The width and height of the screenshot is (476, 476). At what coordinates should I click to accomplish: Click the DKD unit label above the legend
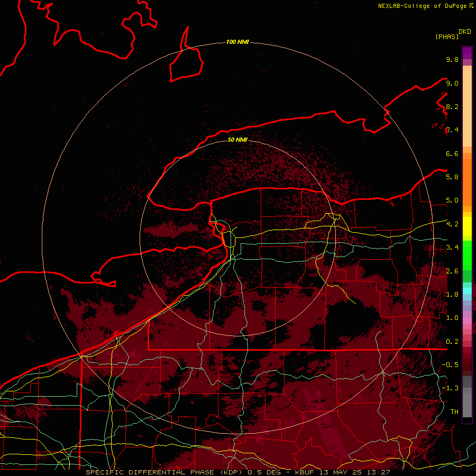click(465, 32)
